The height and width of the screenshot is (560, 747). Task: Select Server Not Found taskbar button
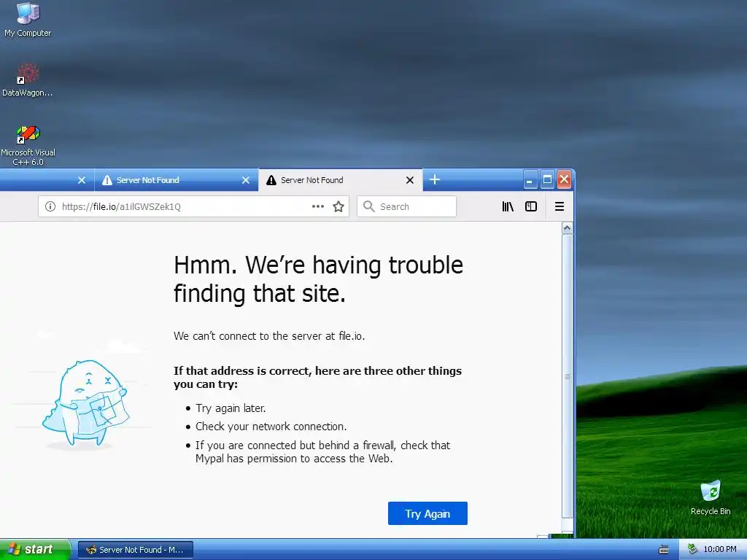click(x=135, y=550)
